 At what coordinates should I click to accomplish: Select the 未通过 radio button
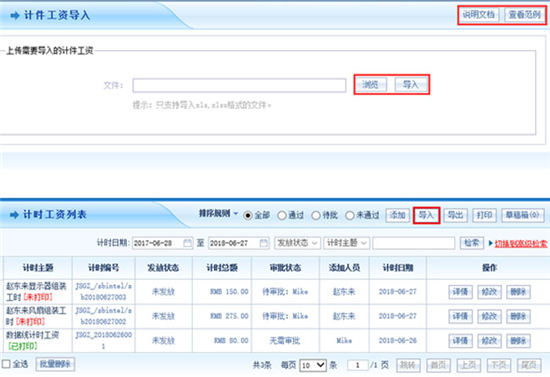tap(350, 215)
